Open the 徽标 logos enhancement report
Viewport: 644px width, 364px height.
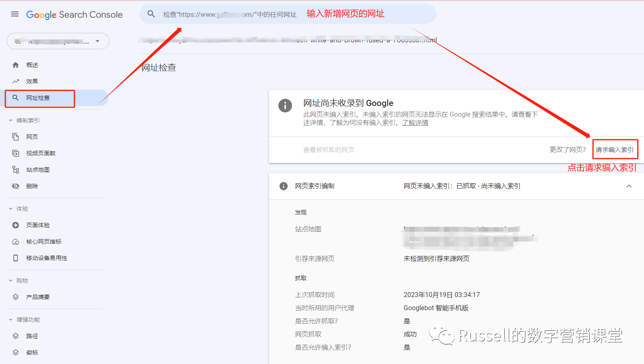point(16,352)
